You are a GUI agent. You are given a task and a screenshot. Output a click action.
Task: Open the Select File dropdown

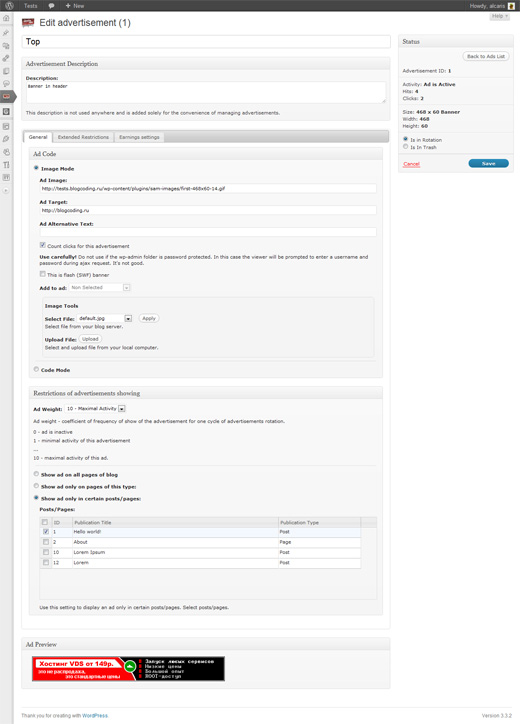coord(104,318)
